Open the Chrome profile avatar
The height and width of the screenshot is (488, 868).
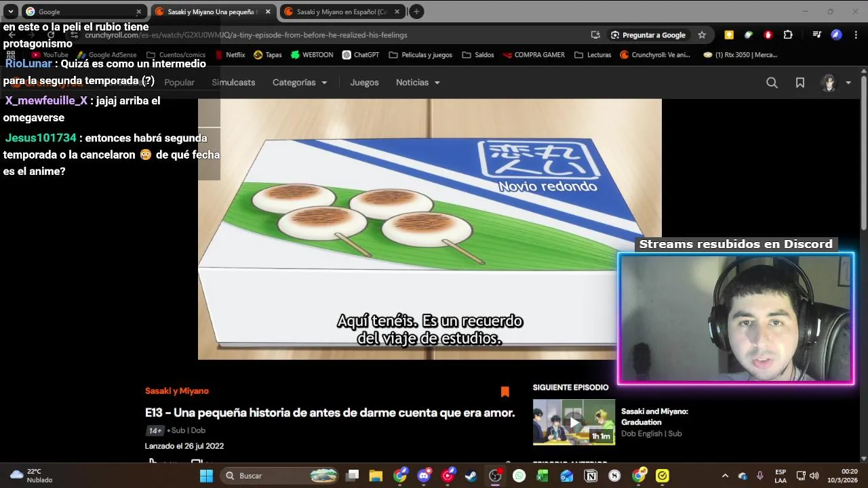pyautogui.click(x=837, y=35)
